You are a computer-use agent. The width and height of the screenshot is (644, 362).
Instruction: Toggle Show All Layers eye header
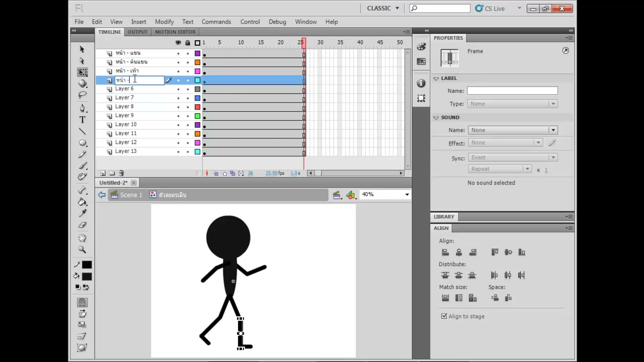point(178,43)
